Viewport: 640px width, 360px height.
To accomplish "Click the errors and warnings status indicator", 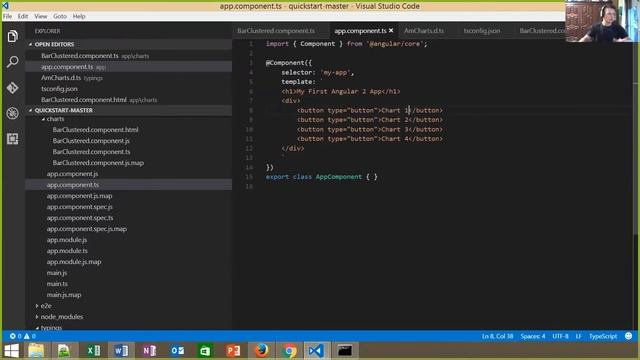I will tap(23, 336).
